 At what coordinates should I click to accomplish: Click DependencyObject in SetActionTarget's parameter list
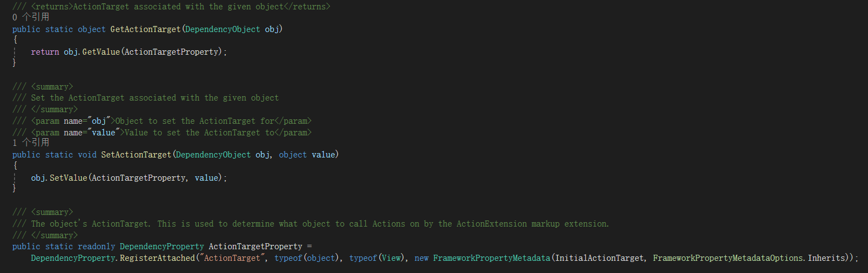coord(213,155)
